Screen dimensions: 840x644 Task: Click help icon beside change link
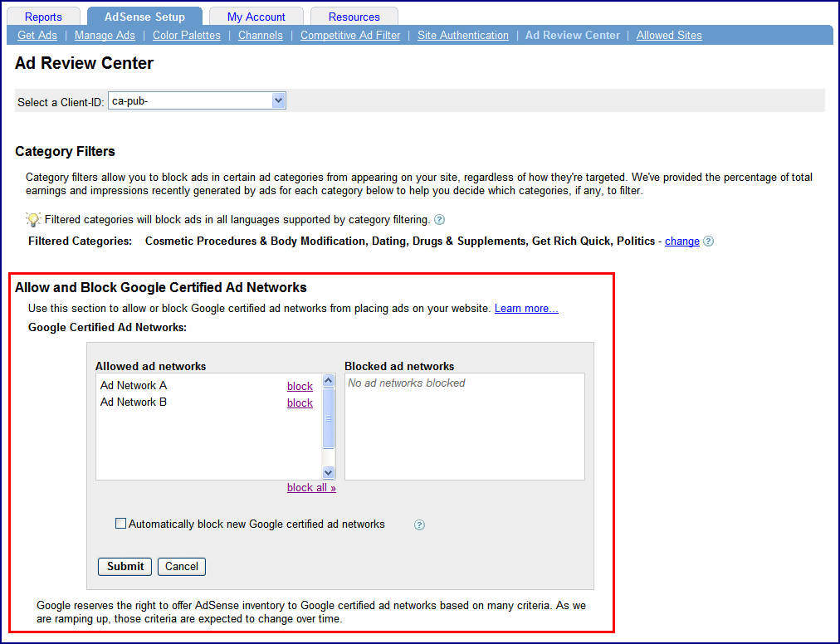[708, 242]
